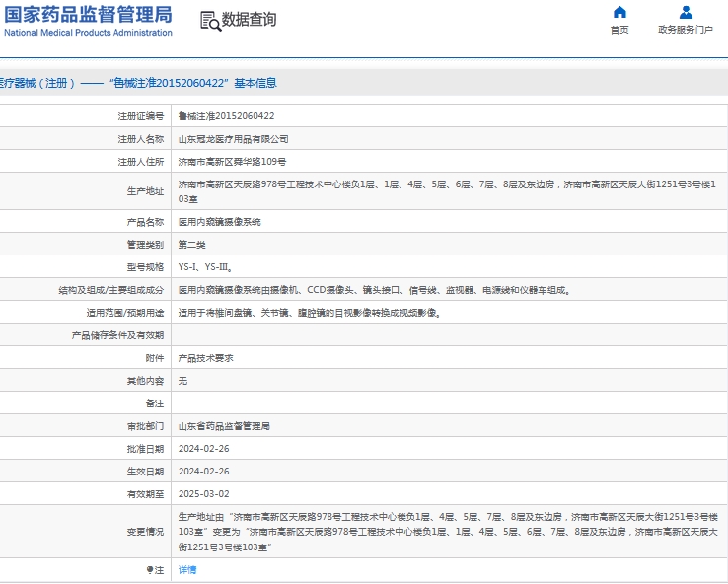
Task: Click 产品技术要求 attachment text
Action: [x=206, y=358]
